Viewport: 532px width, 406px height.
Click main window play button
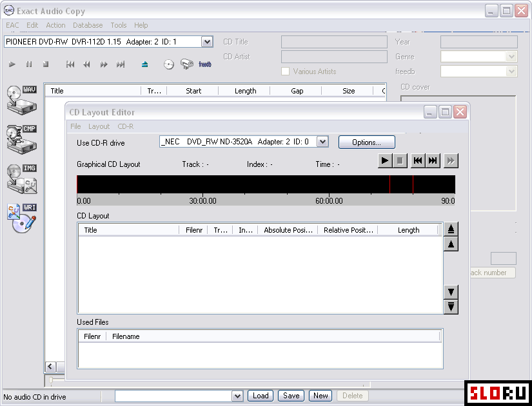click(12, 64)
